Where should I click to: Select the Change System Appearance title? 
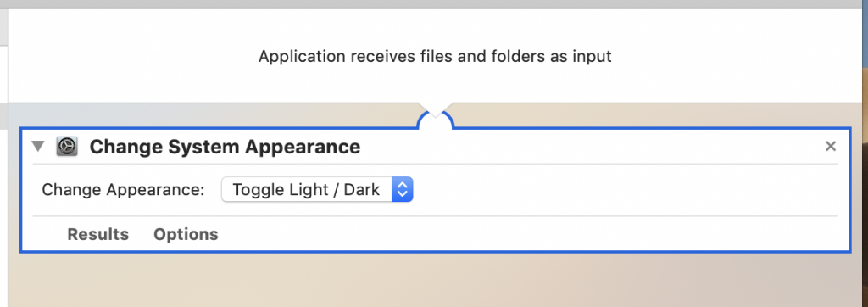click(x=225, y=147)
